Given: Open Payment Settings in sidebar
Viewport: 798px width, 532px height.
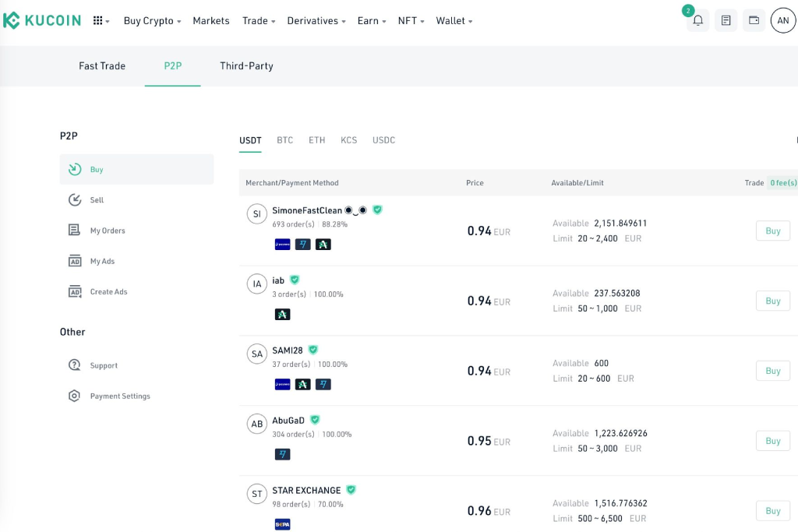Looking at the screenshot, I should point(119,396).
